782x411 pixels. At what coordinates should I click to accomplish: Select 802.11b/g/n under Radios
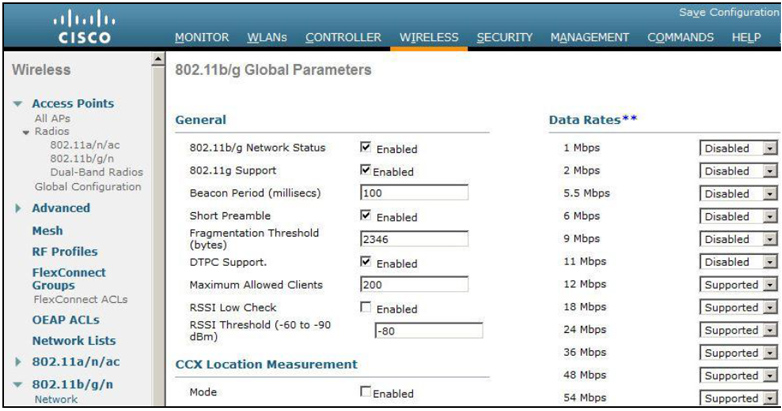tap(82, 159)
